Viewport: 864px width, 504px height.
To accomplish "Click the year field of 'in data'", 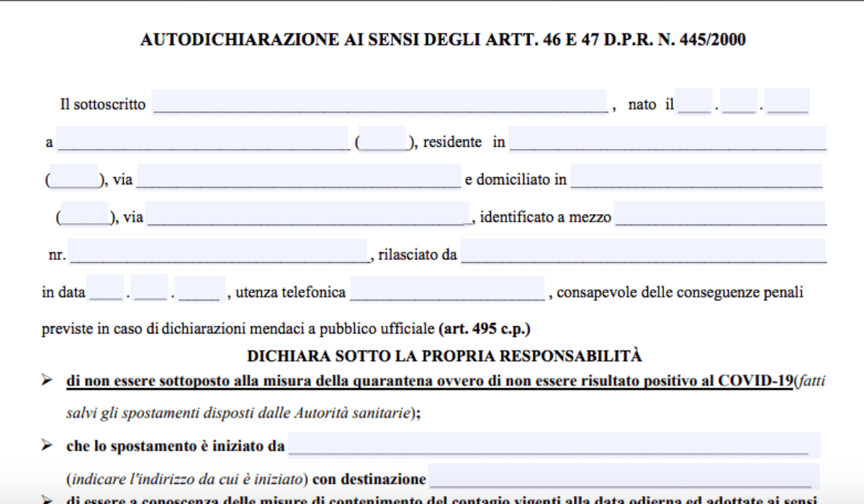I will pos(201,289).
